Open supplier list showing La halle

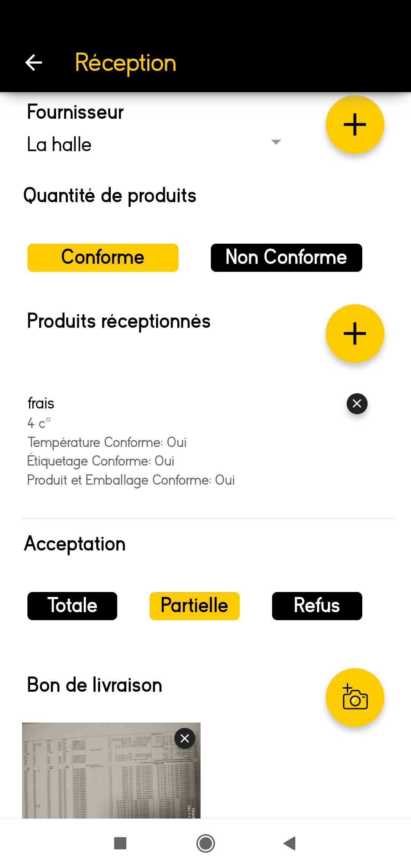click(154, 145)
